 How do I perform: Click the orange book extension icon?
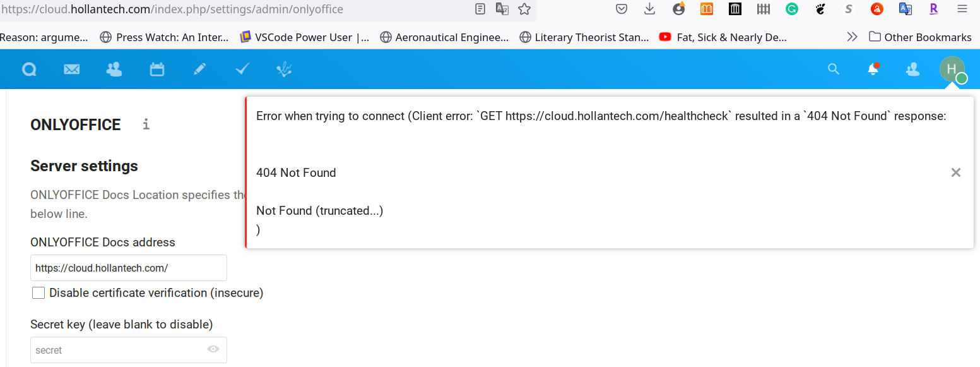click(707, 9)
